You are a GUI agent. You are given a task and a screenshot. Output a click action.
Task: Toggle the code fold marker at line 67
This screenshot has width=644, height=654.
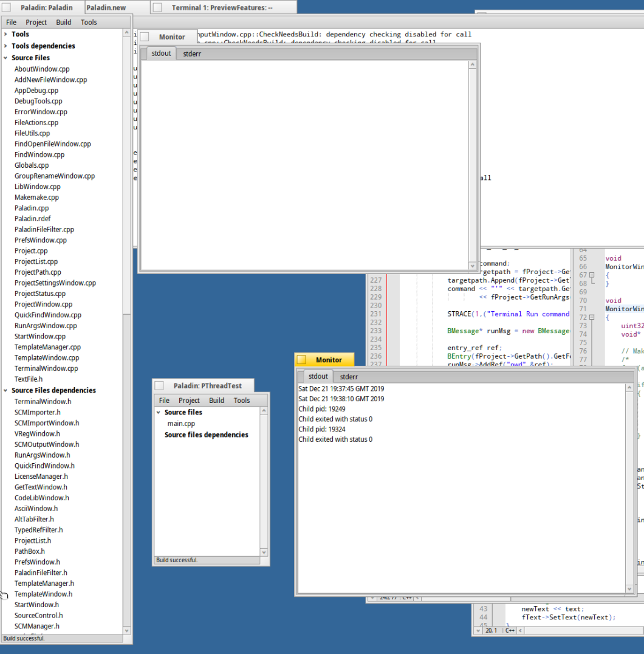[592, 275]
